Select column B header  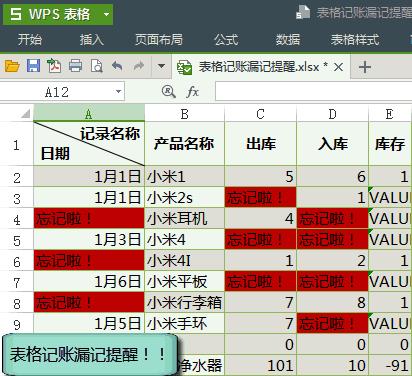point(184,114)
